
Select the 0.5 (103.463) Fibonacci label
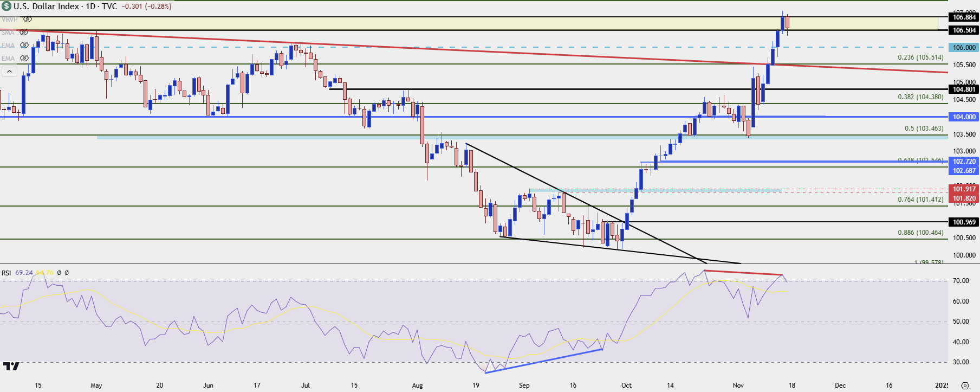[924, 128]
